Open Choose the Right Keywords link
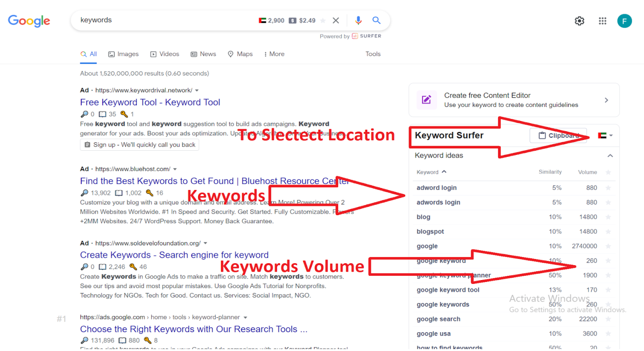Viewport: 644px width, 351px height. [194, 329]
